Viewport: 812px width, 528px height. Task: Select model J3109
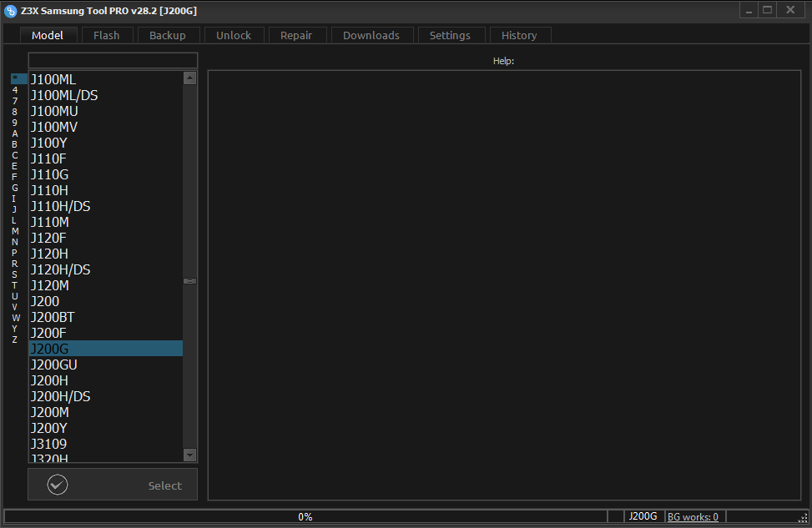(x=106, y=444)
